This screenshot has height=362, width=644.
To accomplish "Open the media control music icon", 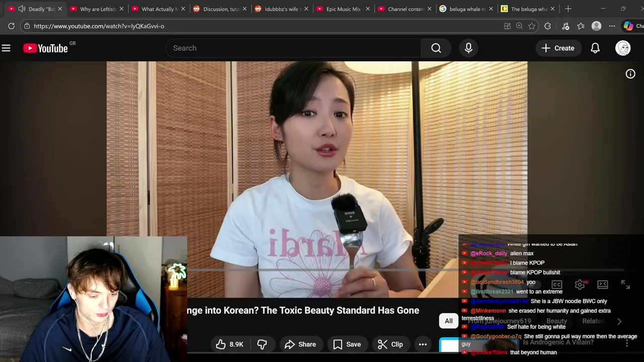I will [565, 26].
